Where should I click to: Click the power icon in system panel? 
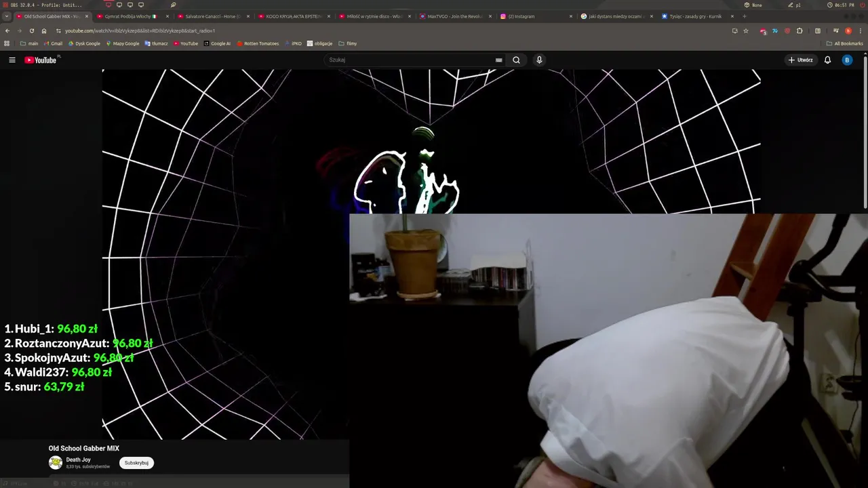[862, 5]
